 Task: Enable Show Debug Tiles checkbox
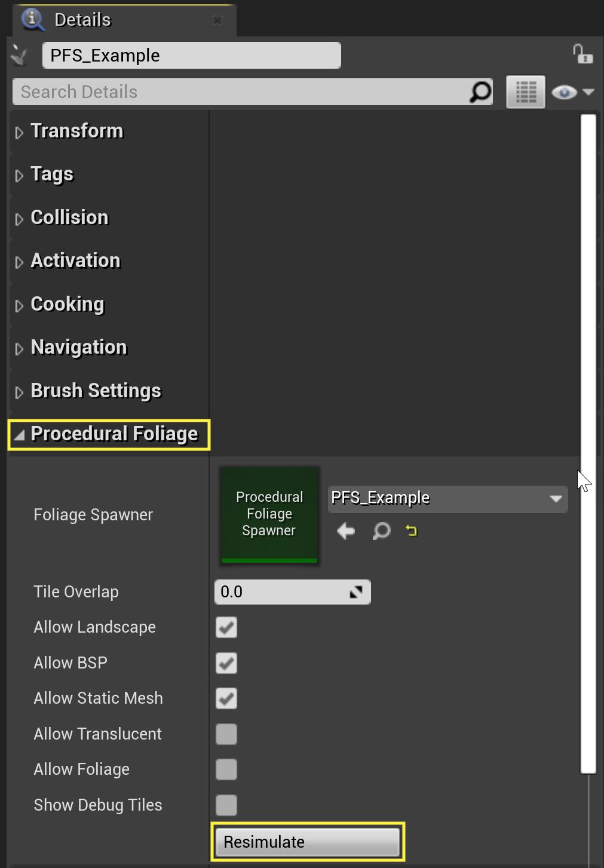(x=226, y=805)
